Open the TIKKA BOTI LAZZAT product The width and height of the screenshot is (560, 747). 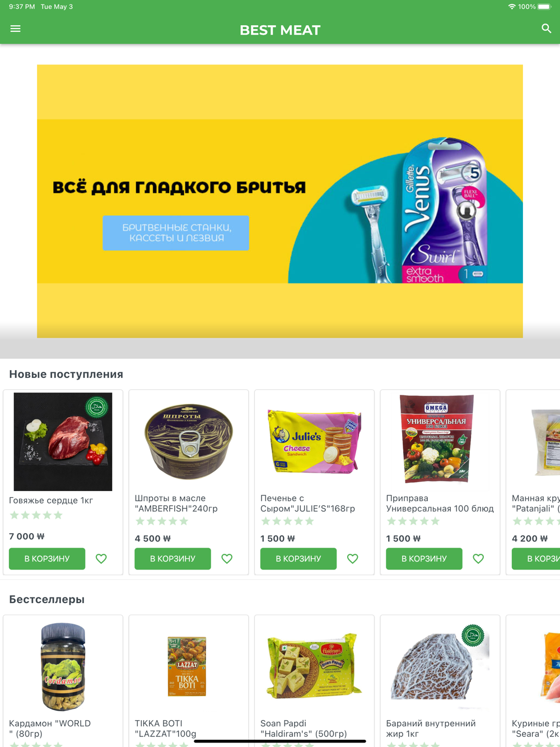pos(187,666)
